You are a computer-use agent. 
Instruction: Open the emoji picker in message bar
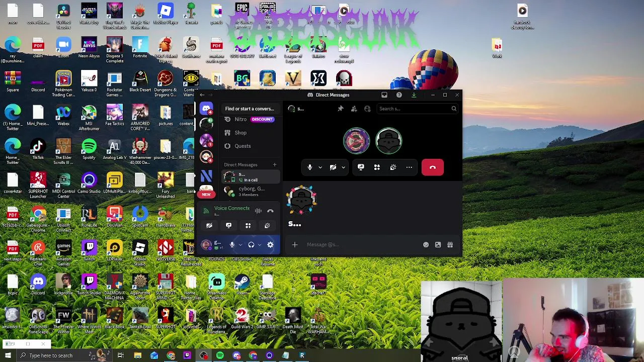426,245
